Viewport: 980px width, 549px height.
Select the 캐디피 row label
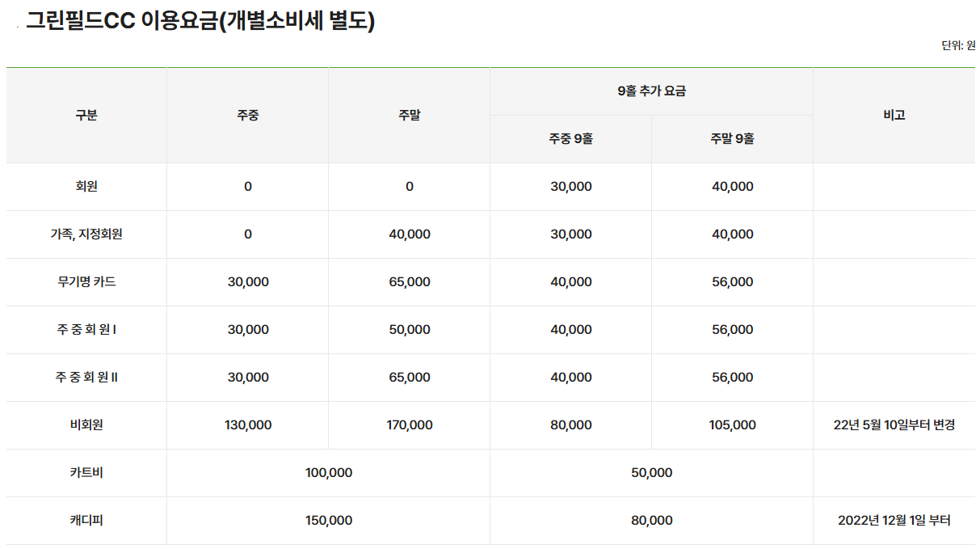(x=86, y=521)
